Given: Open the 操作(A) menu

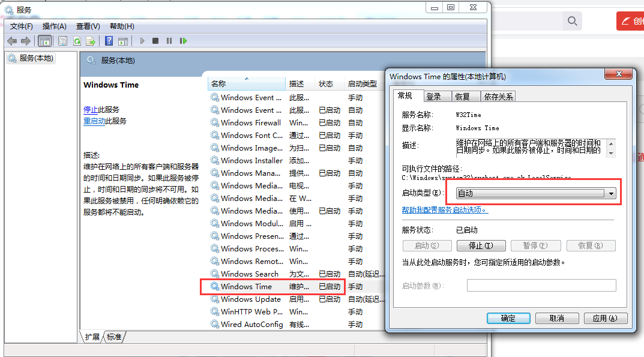Looking at the screenshot, I should (x=54, y=26).
